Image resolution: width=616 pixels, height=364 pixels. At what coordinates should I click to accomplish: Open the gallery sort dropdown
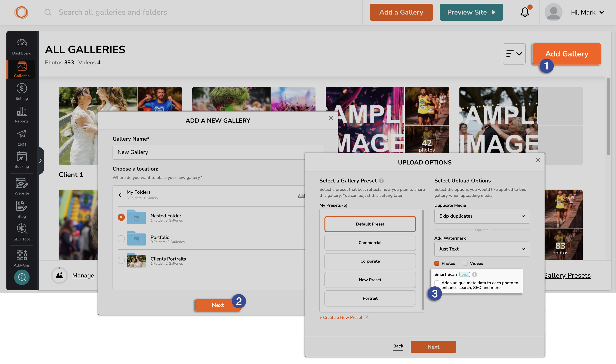tap(514, 54)
